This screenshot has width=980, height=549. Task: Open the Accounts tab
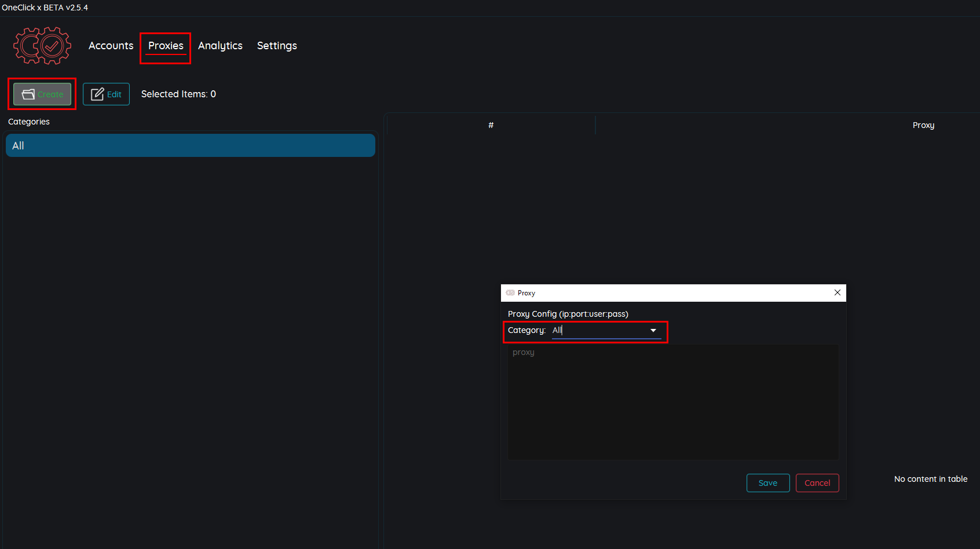[x=111, y=46]
